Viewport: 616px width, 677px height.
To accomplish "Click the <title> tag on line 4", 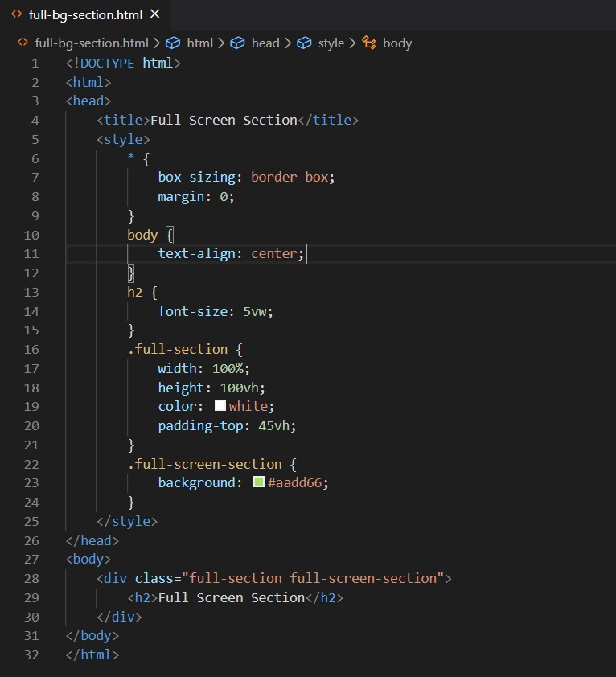I will tap(123, 120).
